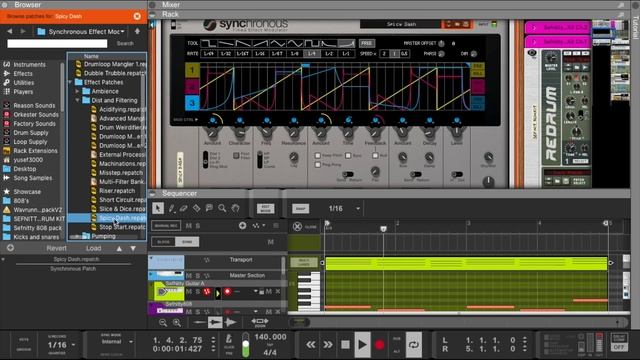Screen dimensions: 640x360
Task: Click the Play button in transport
Action: click(x=362, y=345)
